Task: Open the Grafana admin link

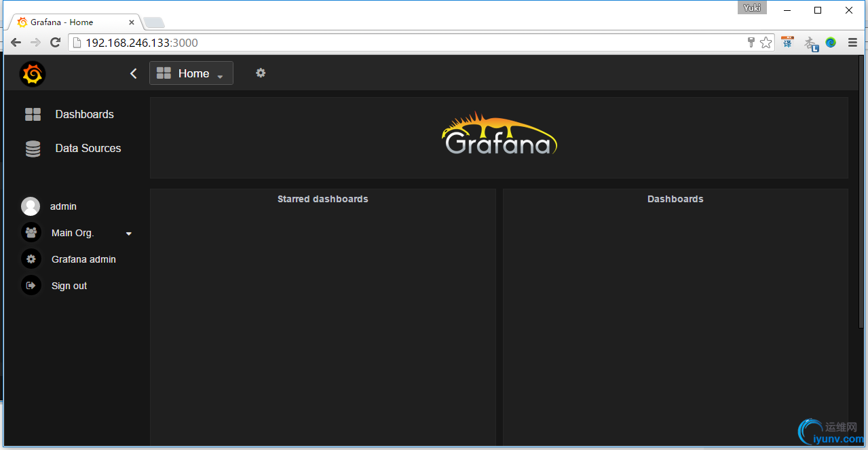Action: tap(83, 259)
